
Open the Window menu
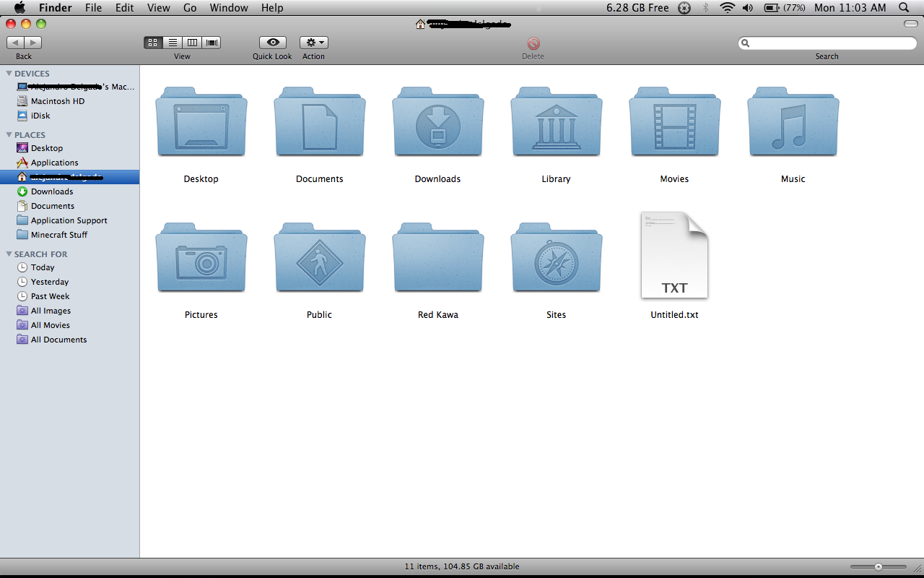coord(229,7)
